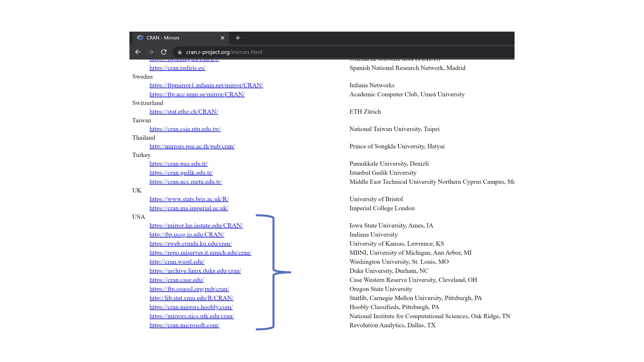Open a new tab with plus icon

[238, 38]
